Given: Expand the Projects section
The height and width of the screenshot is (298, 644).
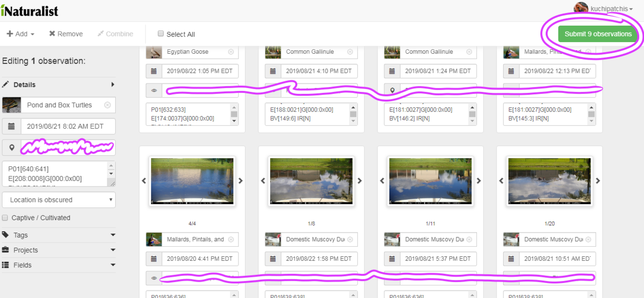Looking at the screenshot, I should click(59, 250).
